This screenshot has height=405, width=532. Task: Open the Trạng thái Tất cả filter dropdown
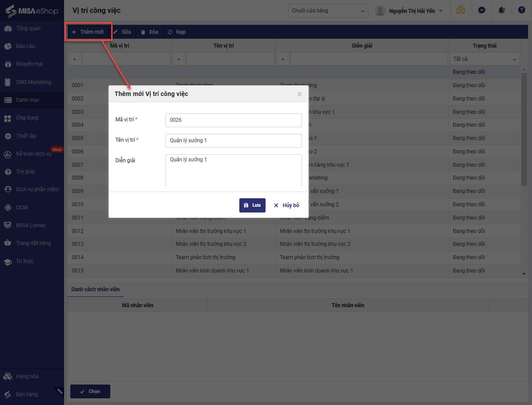pos(484,59)
